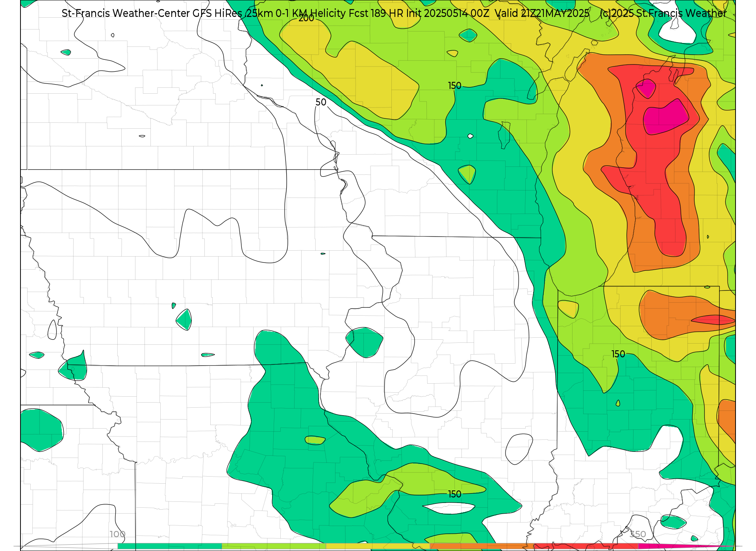Image resolution: width=756 pixels, height=551 pixels.
Task: Click the "350" colorbar scale label
Action: click(x=638, y=534)
